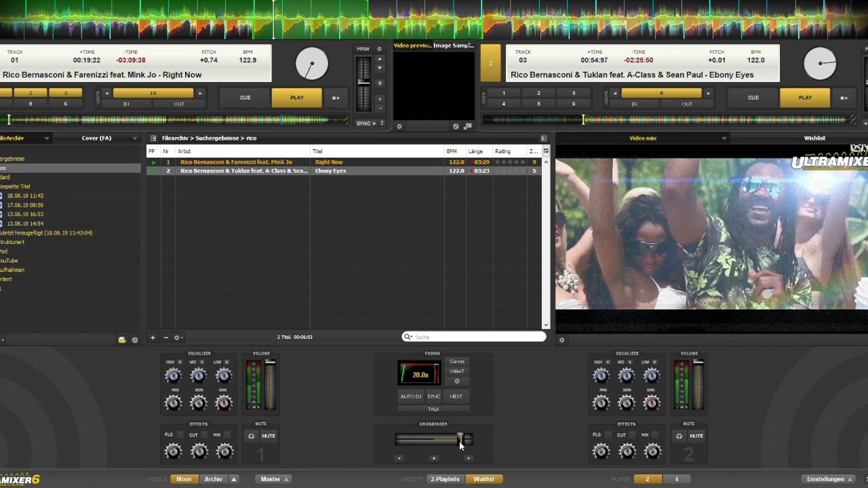Expand the Master panel arrow
The width and height of the screenshot is (868, 488).
pos(287,479)
